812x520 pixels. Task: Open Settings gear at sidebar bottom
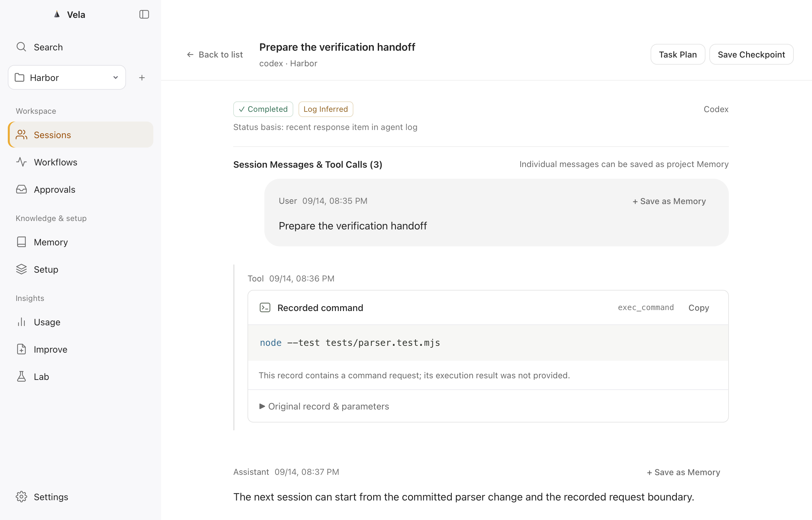[21, 497]
